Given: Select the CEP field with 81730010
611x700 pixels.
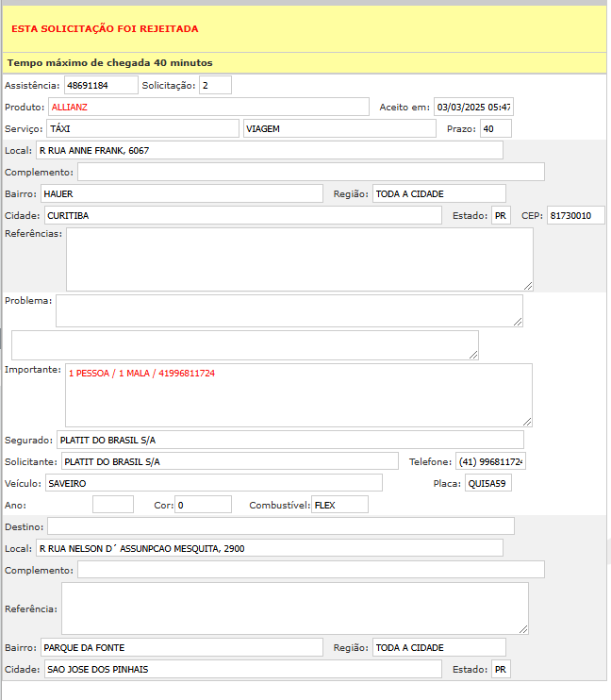Looking at the screenshot, I should click(x=575, y=215).
